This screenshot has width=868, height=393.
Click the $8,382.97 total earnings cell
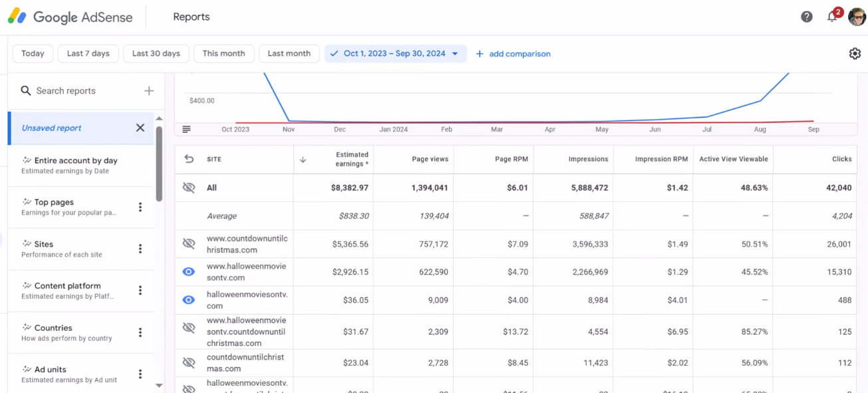[350, 188]
